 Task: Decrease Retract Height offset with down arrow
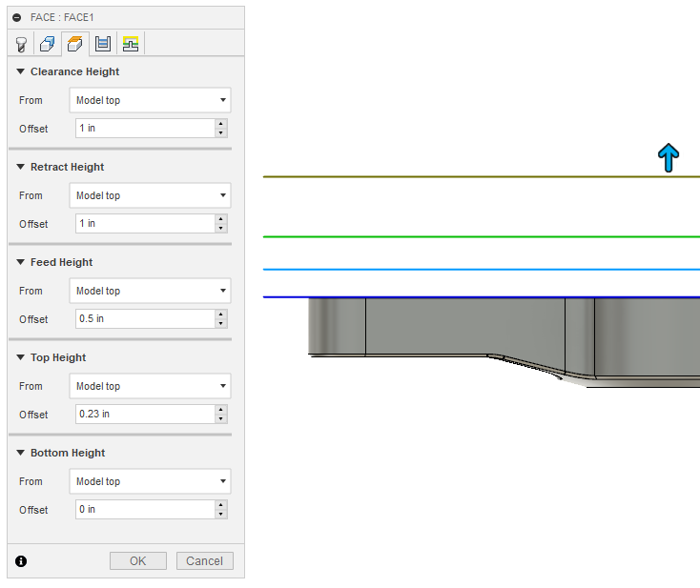221,229
